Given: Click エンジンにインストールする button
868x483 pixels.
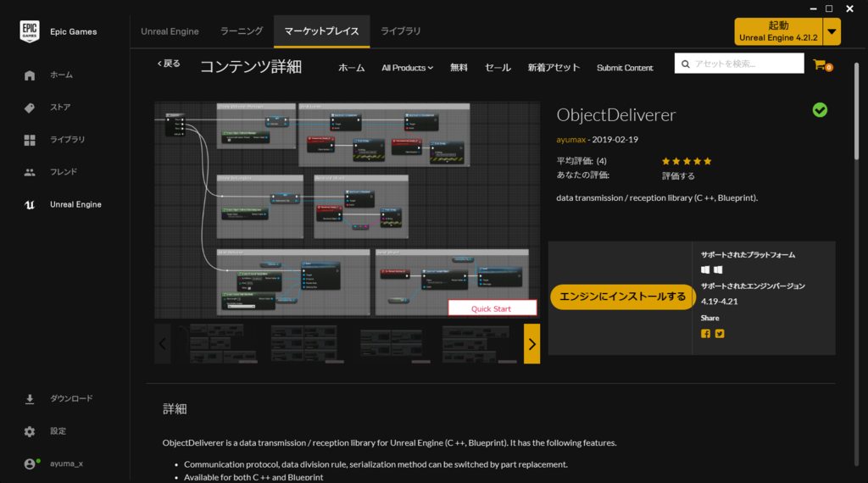Looking at the screenshot, I should [x=622, y=297].
